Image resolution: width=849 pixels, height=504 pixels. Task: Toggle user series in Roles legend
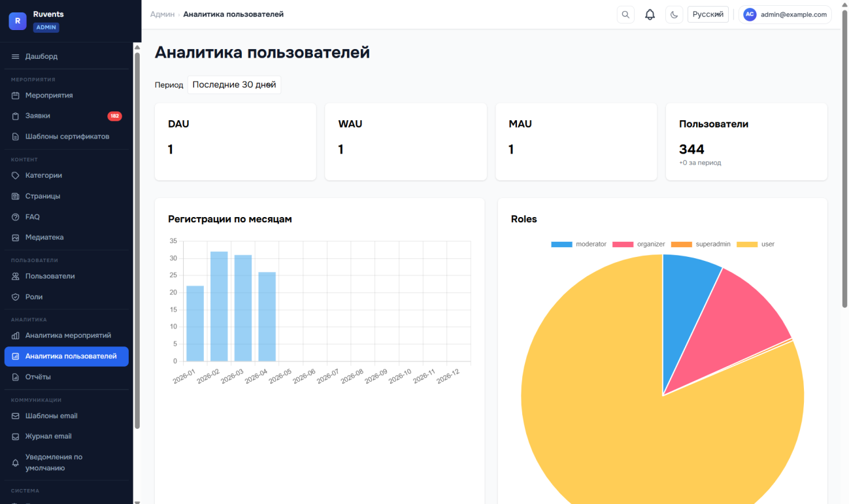pyautogui.click(x=756, y=244)
